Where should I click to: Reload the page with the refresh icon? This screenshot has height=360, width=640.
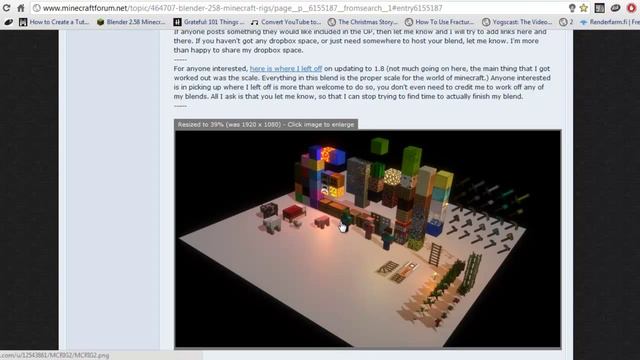click(x=6, y=8)
